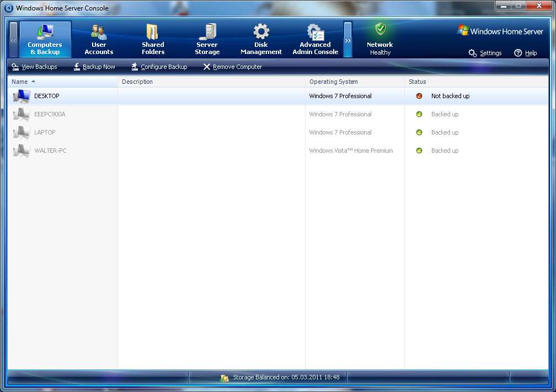Viewport: 556px width, 392px height.
Task: Click the WALTER-PC computer icon
Action: pos(22,151)
